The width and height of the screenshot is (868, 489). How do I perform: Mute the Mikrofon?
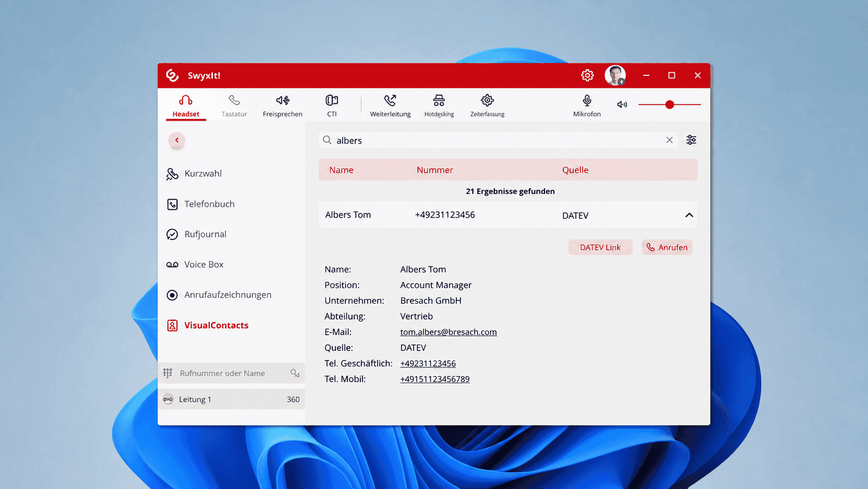[587, 106]
